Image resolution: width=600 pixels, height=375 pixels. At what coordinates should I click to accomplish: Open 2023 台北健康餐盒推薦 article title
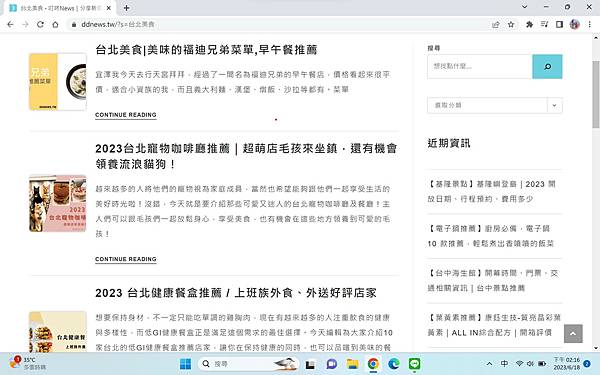236,293
